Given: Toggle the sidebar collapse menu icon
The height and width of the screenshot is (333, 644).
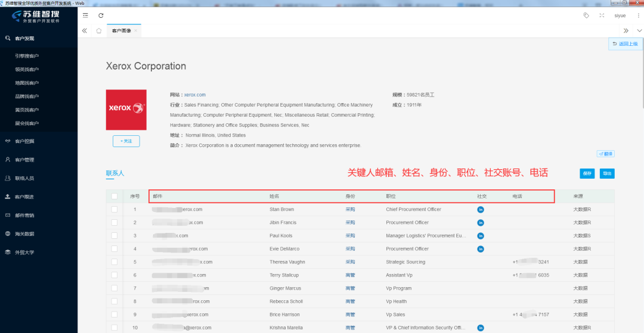Looking at the screenshot, I should click(85, 15).
